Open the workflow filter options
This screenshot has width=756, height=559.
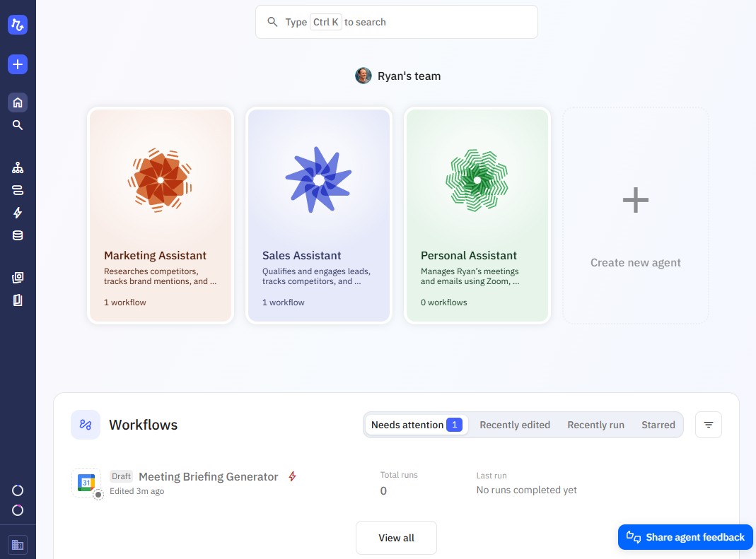709,425
